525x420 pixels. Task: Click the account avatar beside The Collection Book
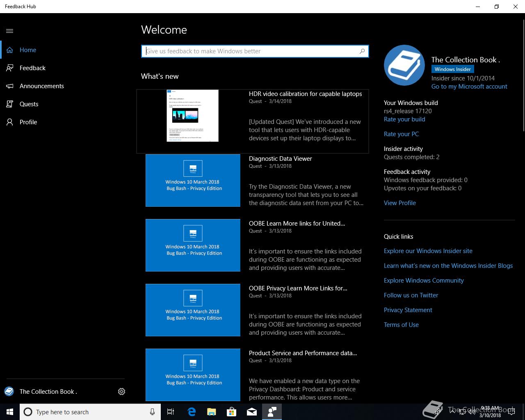coord(9,391)
